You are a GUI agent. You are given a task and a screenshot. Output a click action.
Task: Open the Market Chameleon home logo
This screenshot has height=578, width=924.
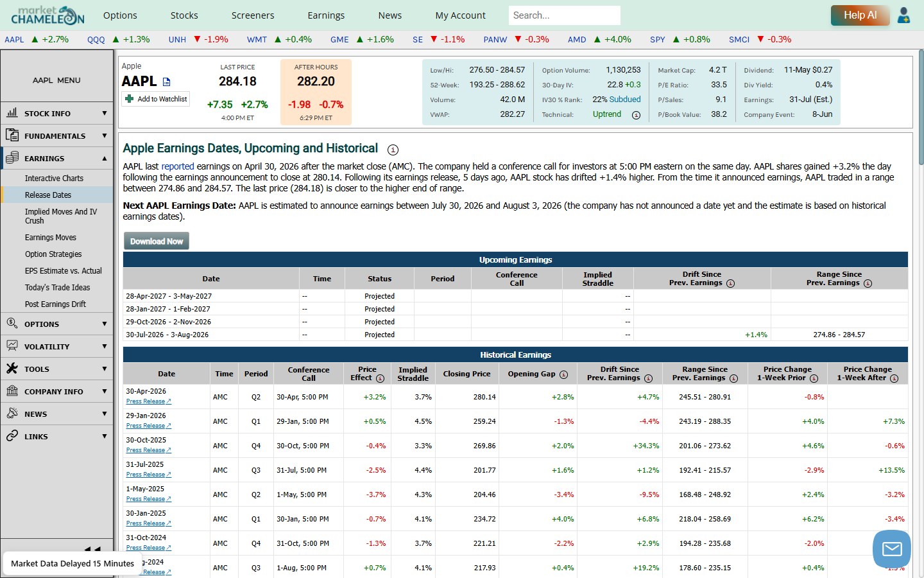coord(47,15)
